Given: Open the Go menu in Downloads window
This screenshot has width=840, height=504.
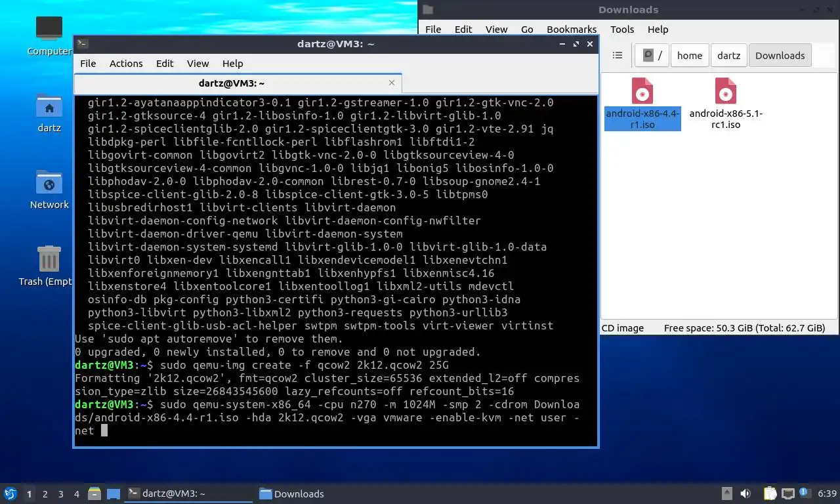Looking at the screenshot, I should tap(527, 30).
